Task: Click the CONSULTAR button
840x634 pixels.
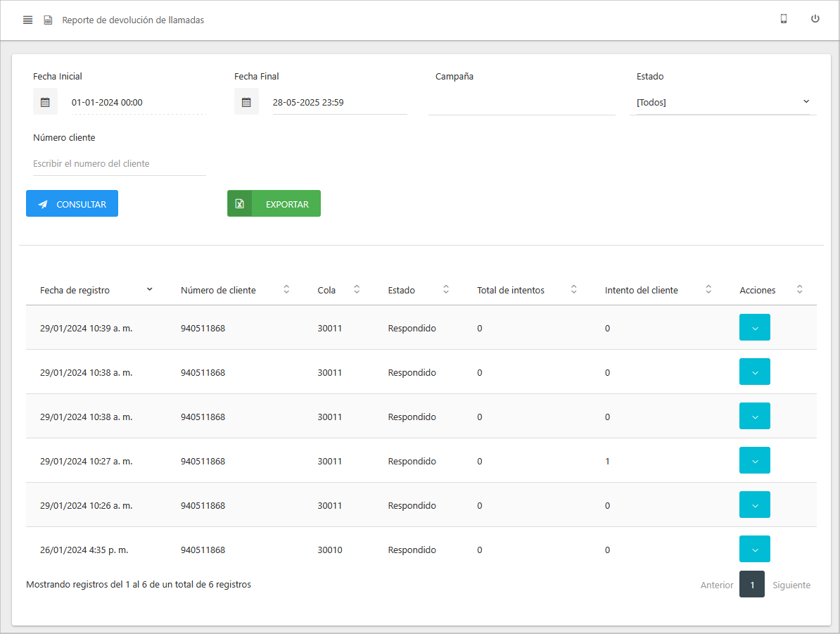Action: (72, 204)
